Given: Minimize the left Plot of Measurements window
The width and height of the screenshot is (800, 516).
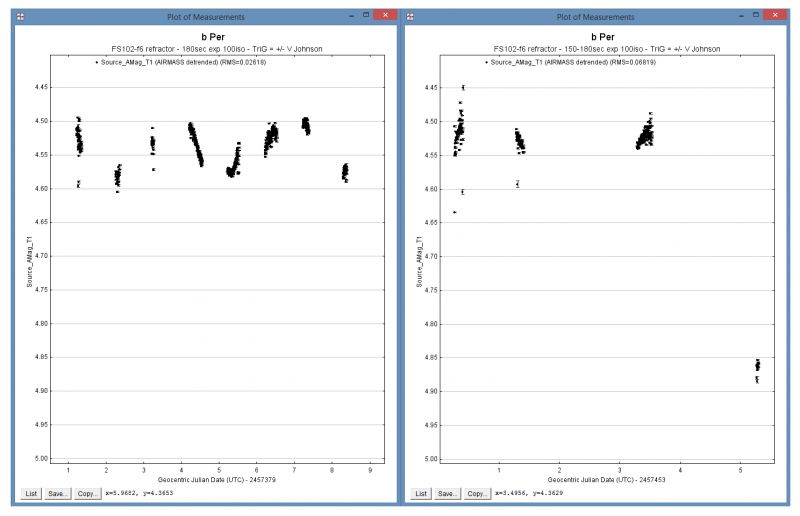Looking at the screenshot, I should tap(349, 16).
